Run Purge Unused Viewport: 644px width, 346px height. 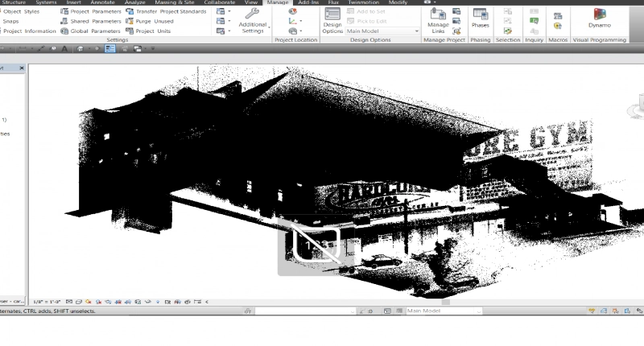150,21
